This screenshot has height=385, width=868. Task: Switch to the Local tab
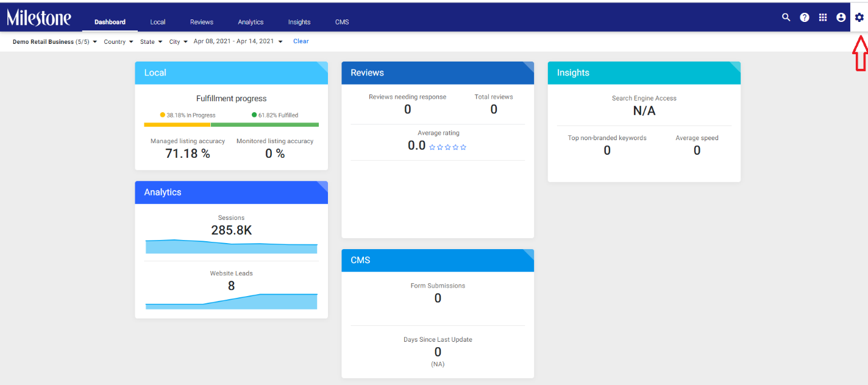pyautogui.click(x=158, y=22)
